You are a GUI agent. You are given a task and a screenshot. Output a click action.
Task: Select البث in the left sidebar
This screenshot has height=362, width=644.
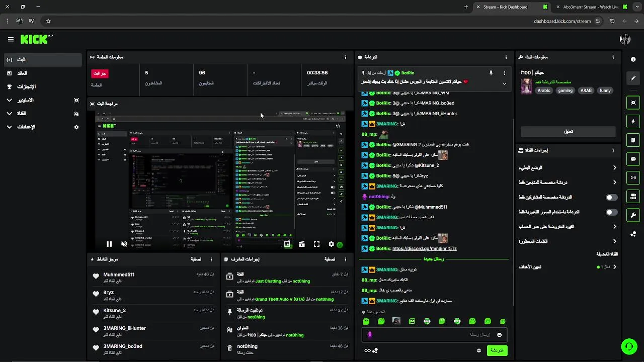click(42, 60)
